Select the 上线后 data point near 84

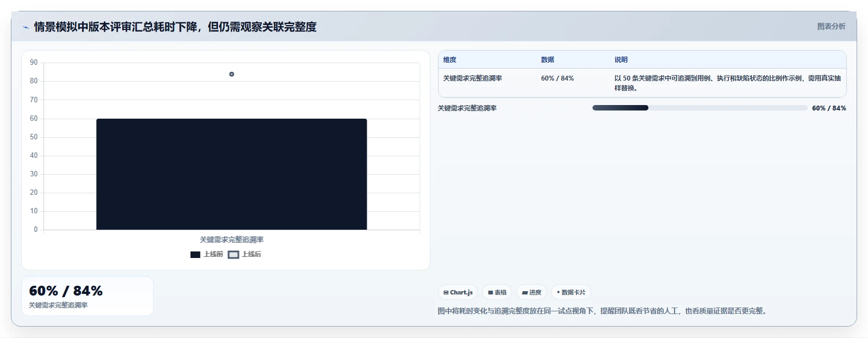coord(232,74)
